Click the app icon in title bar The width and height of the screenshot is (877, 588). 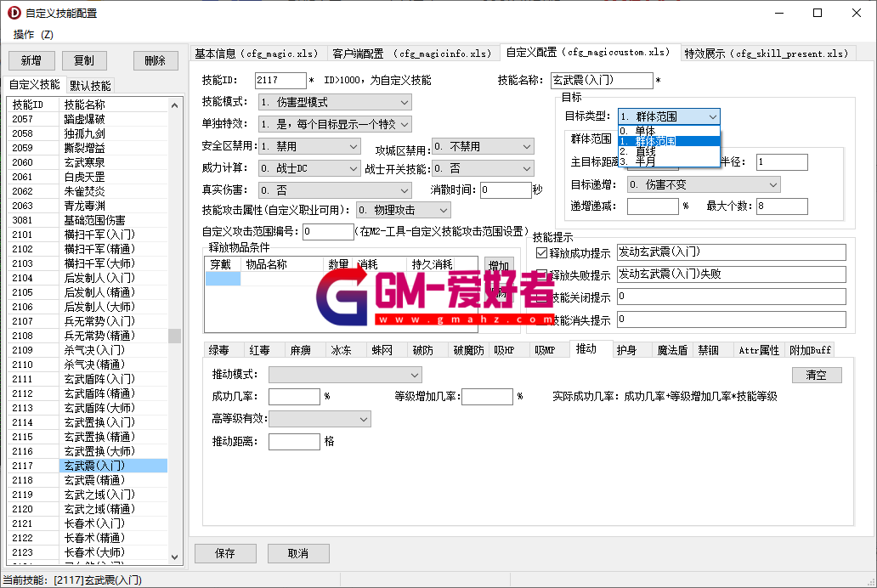point(14,12)
